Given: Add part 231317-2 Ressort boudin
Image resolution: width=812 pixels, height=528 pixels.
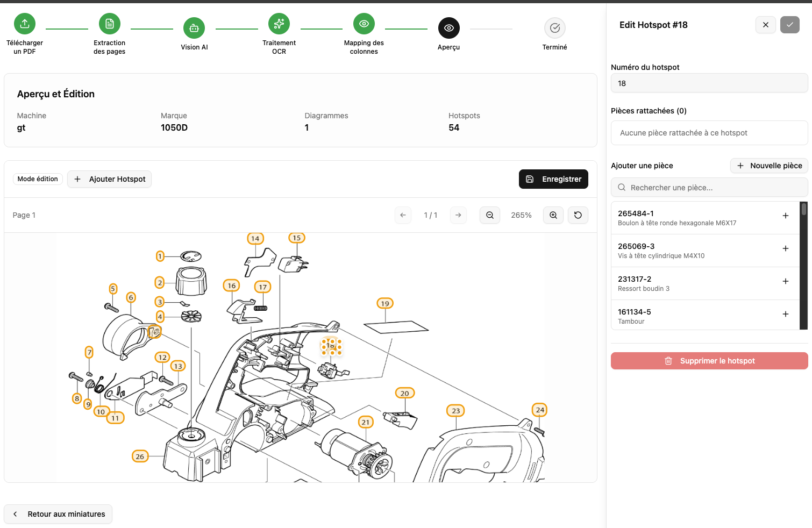Looking at the screenshot, I should (785, 281).
